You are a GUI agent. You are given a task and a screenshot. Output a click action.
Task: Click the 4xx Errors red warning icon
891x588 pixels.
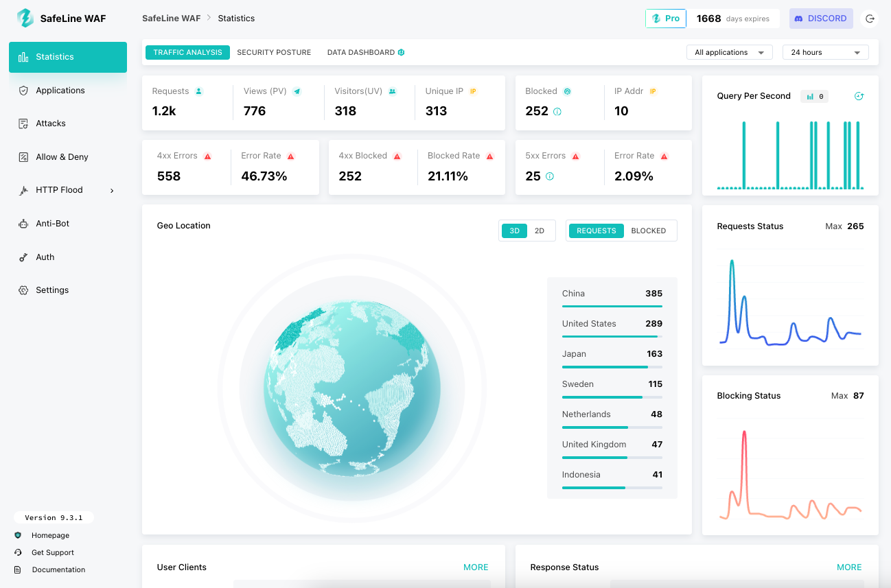point(207,156)
